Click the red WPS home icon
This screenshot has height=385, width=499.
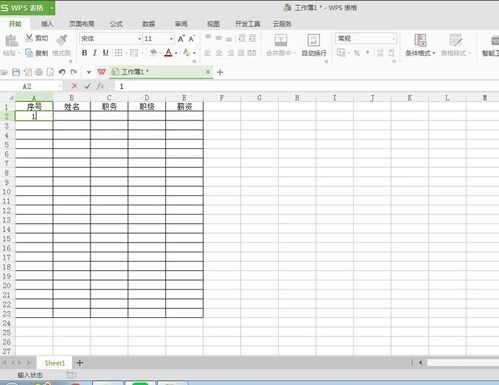coord(101,72)
